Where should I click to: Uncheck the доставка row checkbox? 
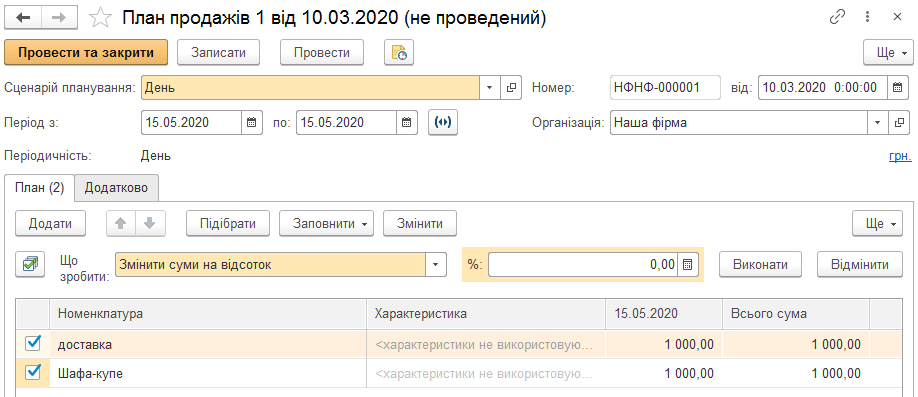33,344
